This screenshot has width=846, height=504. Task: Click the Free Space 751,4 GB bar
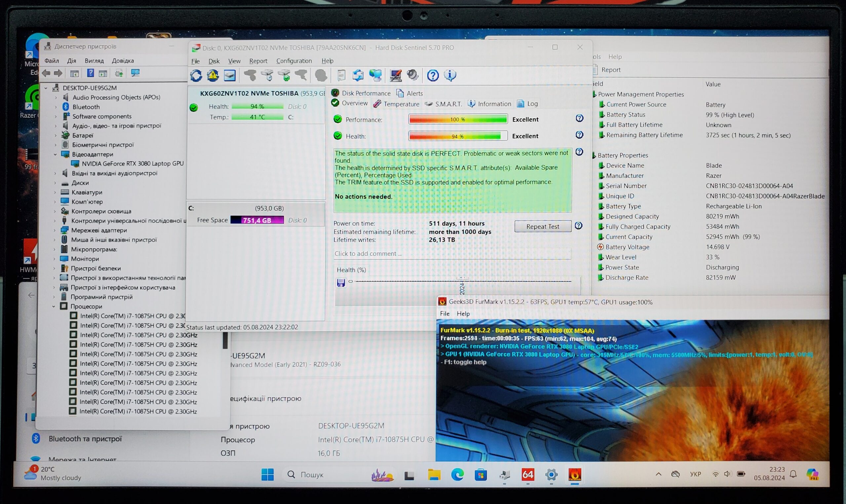click(257, 220)
